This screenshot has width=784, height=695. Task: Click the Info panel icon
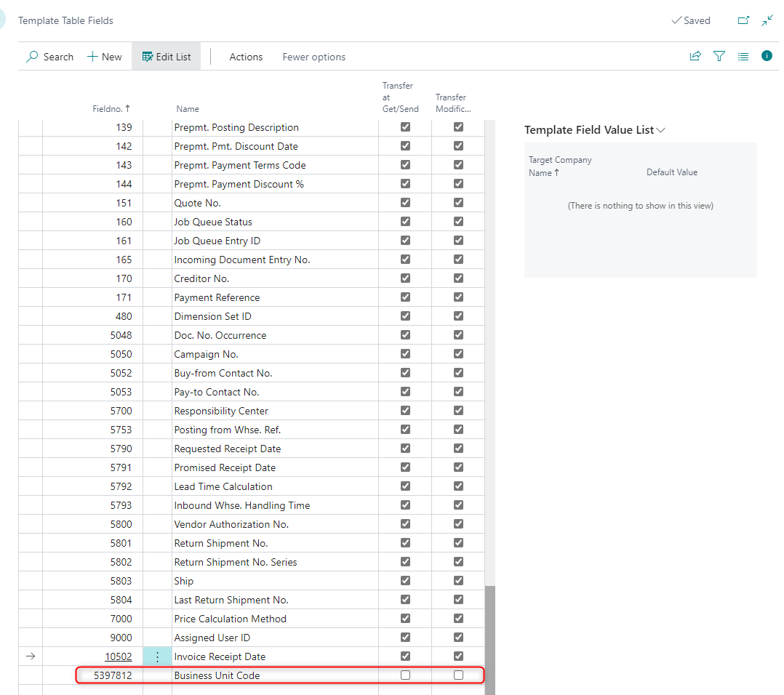(x=767, y=56)
